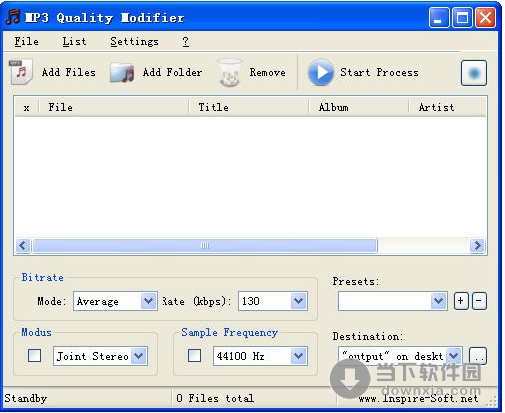Viewport: 505px width, 413px height.
Task: Open the Rate (kbps) dropdown showing 130
Action: 273,301
